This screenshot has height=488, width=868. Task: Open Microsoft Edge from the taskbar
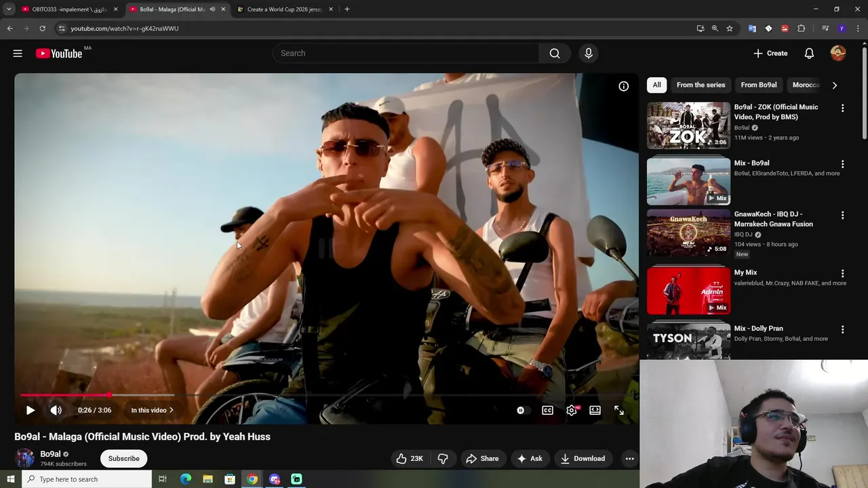[x=186, y=479]
